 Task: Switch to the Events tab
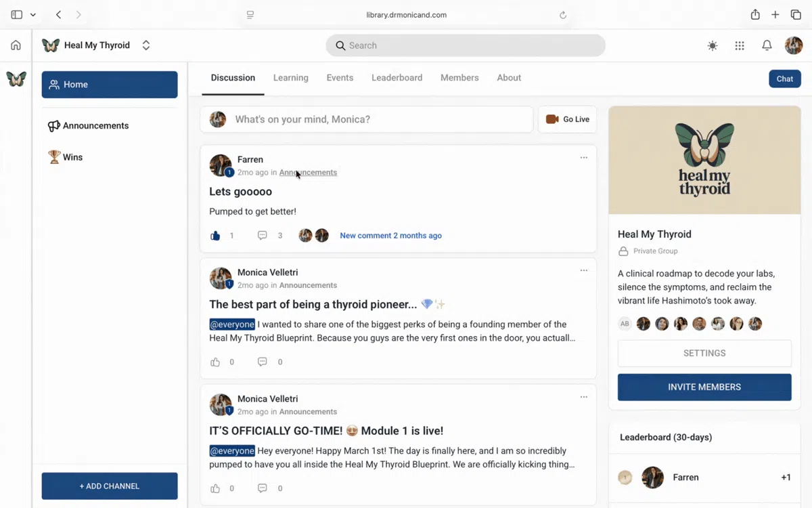[x=340, y=78]
